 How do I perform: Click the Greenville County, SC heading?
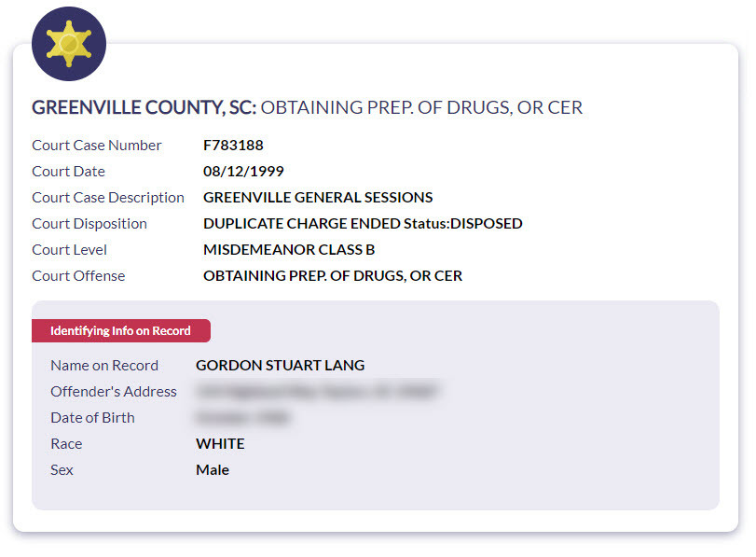(x=144, y=107)
